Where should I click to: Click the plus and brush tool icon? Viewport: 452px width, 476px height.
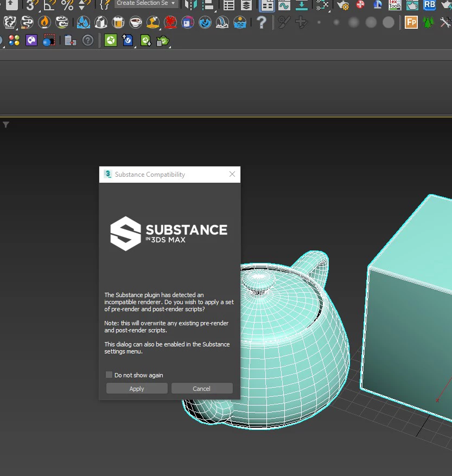(301, 22)
